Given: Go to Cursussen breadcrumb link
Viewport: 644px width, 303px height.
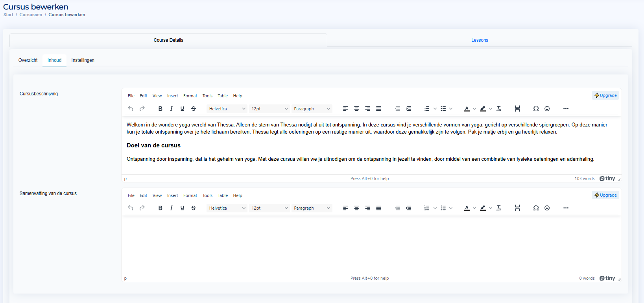Looking at the screenshot, I should (31, 15).
